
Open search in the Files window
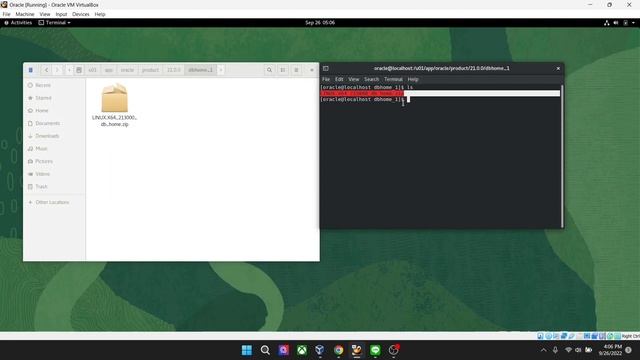click(269, 70)
